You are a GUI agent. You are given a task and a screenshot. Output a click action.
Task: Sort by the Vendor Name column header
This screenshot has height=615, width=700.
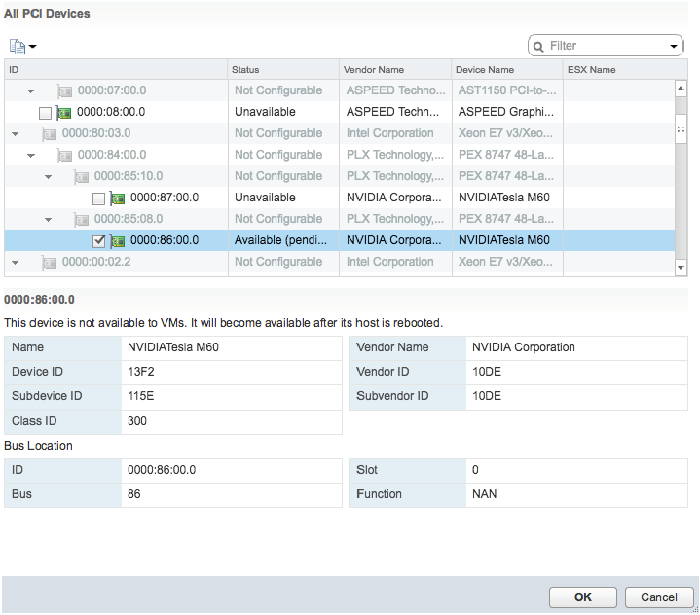tap(395, 70)
